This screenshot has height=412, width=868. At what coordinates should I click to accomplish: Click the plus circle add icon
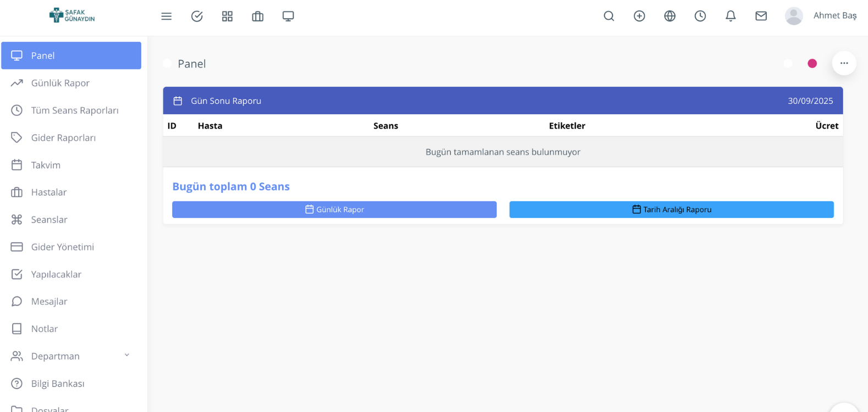click(639, 16)
